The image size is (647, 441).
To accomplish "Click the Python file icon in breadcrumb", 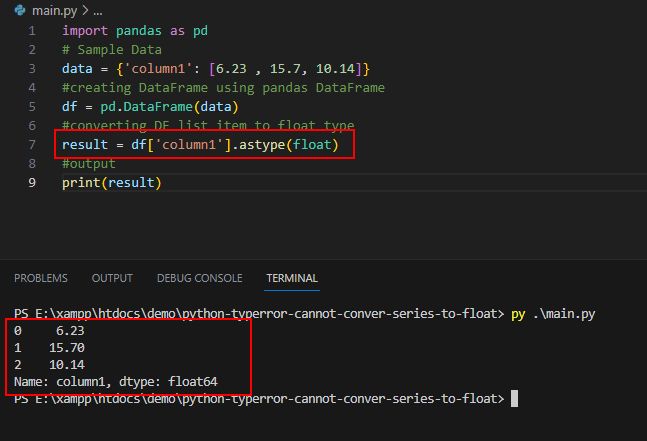I will (x=20, y=10).
